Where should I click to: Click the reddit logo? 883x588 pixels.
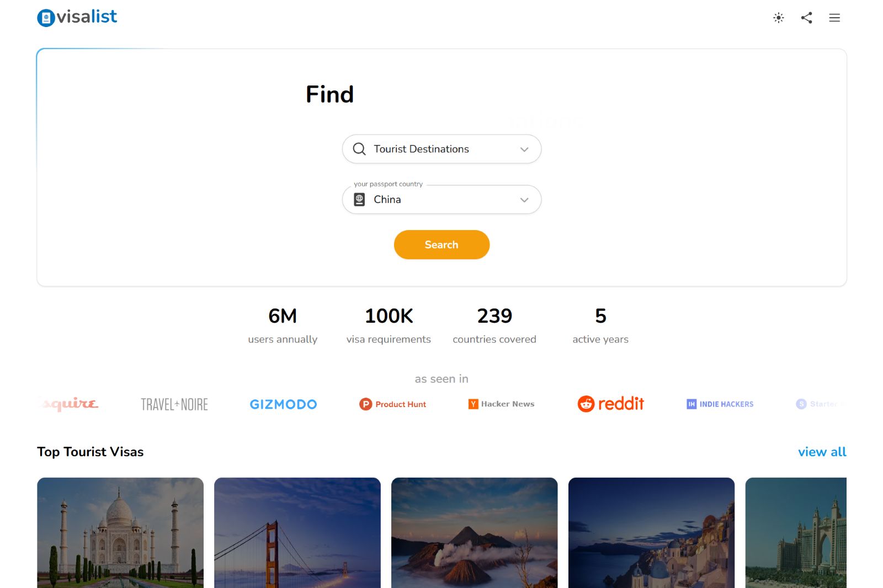click(610, 404)
